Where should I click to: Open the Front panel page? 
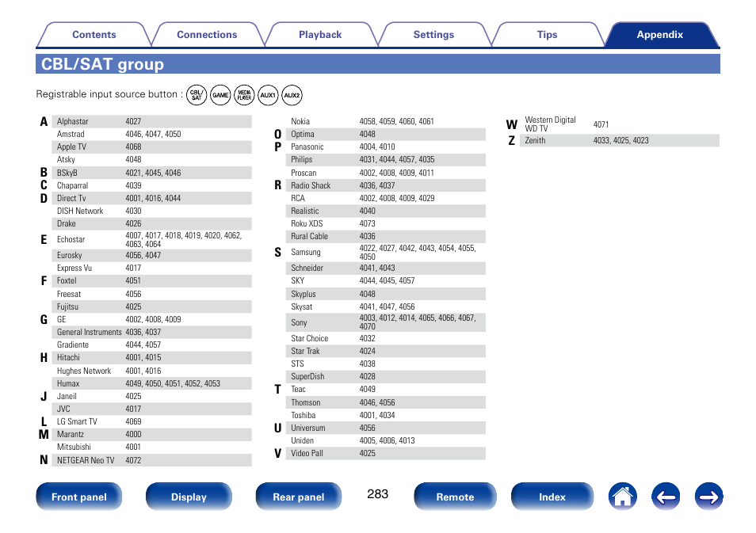[79, 497]
